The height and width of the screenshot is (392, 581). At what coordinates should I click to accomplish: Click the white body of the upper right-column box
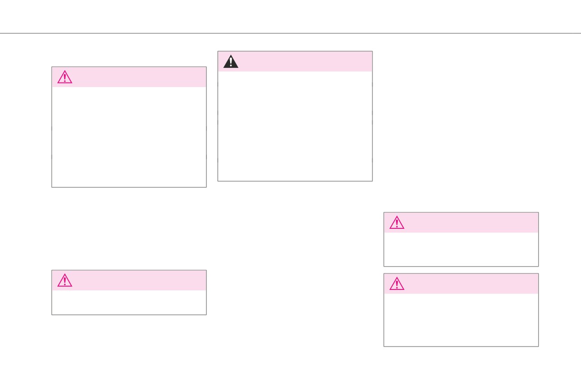tap(461, 249)
